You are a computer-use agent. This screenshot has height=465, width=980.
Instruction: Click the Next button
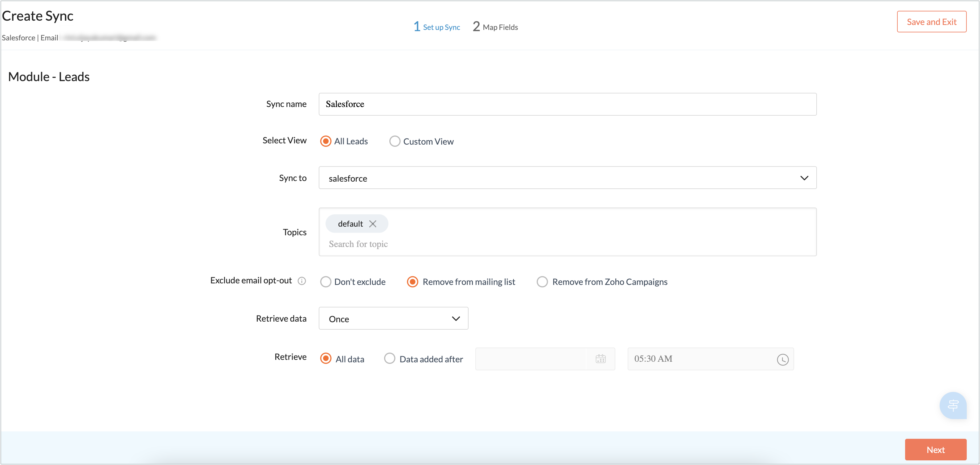coord(936,449)
